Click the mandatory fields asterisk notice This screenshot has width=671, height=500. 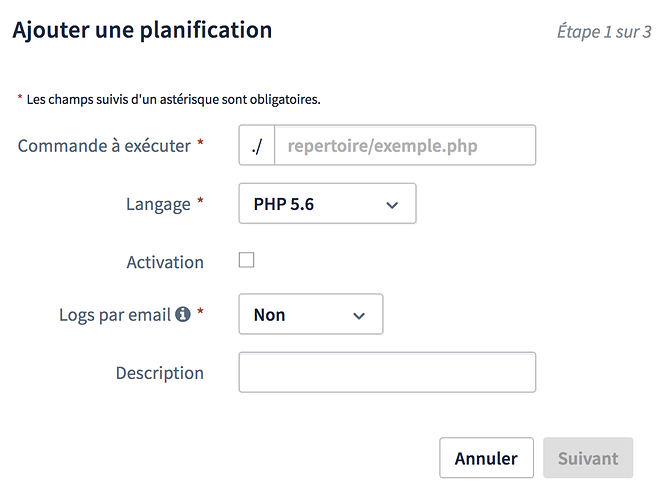172,99
